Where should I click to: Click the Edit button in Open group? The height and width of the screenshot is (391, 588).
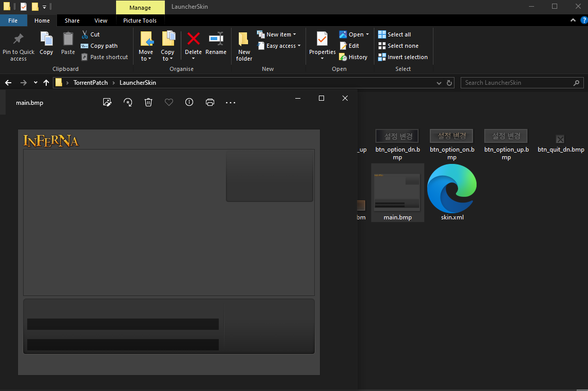point(349,46)
